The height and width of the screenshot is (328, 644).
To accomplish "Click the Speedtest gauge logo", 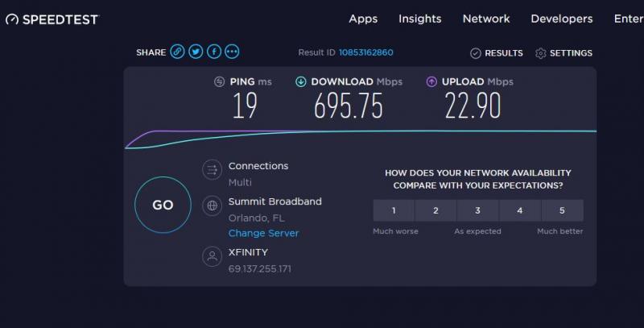I will (x=12, y=19).
